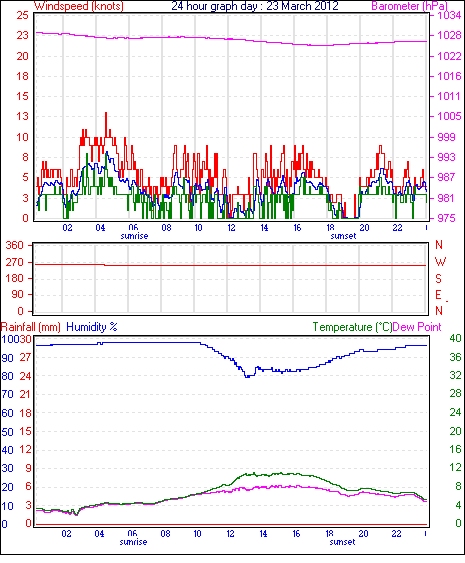This screenshot has height=563, width=465.
Task: Click the sunrise label under wind graph
Action: [x=134, y=236]
